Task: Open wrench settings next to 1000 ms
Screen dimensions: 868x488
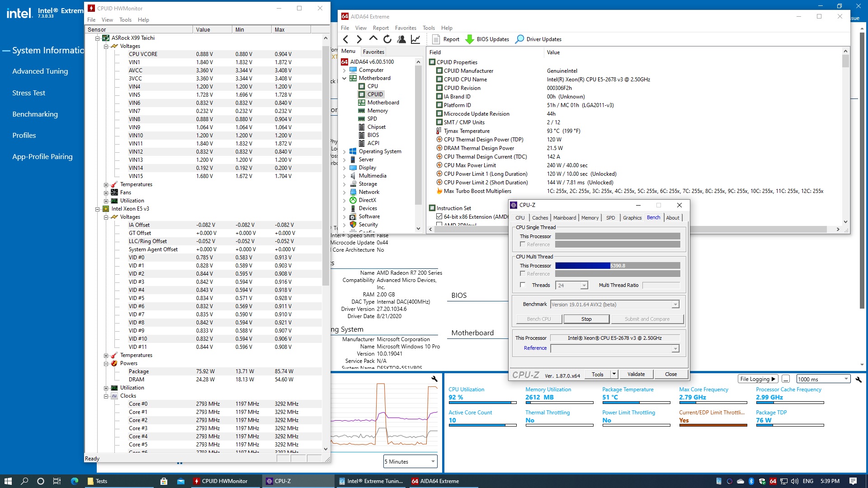Action: tap(859, 380)
